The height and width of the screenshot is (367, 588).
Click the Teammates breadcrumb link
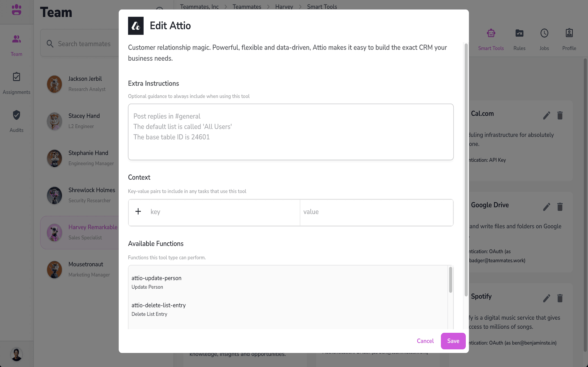point(247,7)
